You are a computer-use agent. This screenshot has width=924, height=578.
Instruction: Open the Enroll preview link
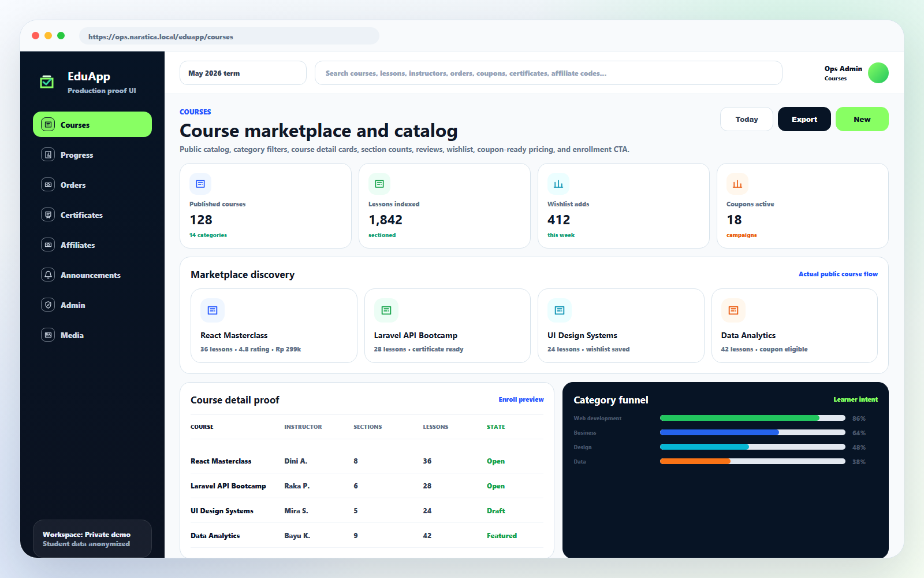tap(521, 399)
